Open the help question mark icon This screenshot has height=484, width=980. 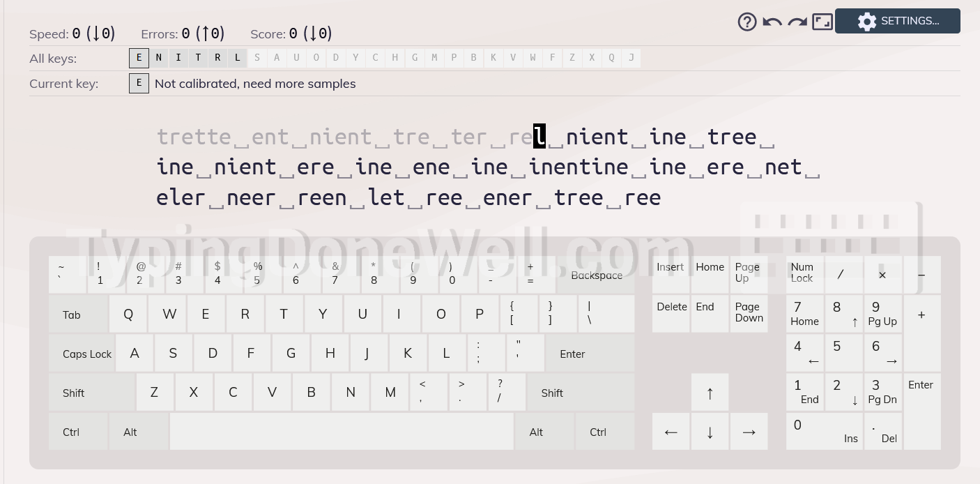tap(747, 22)
